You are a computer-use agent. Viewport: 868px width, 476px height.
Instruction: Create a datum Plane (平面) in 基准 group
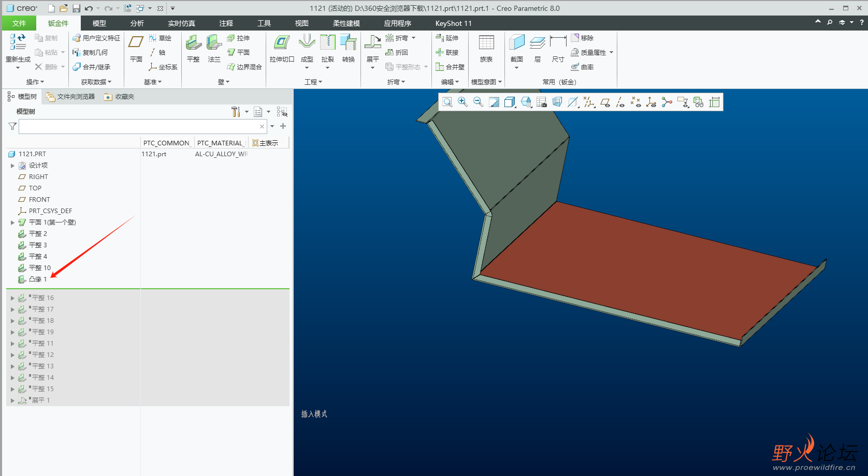[136, 48]
